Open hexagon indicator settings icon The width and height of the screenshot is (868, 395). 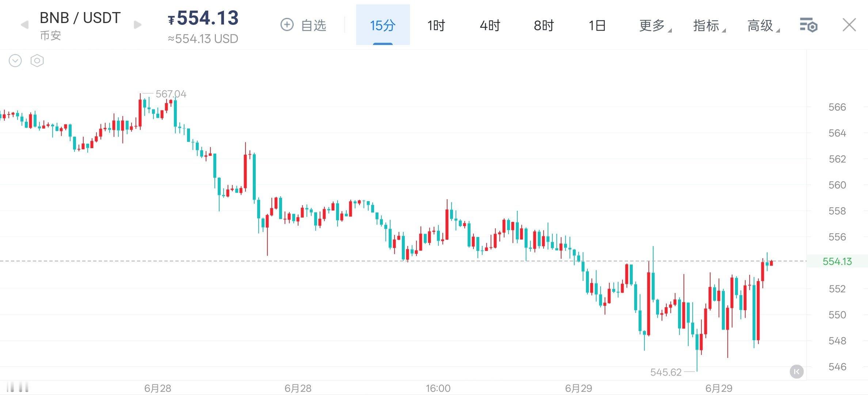coord(37,61)
